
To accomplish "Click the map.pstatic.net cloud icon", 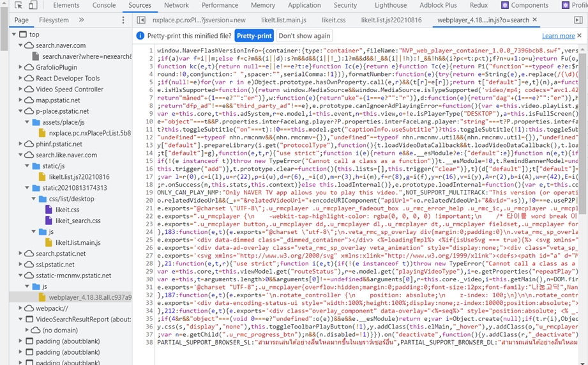I will [29, 100].
